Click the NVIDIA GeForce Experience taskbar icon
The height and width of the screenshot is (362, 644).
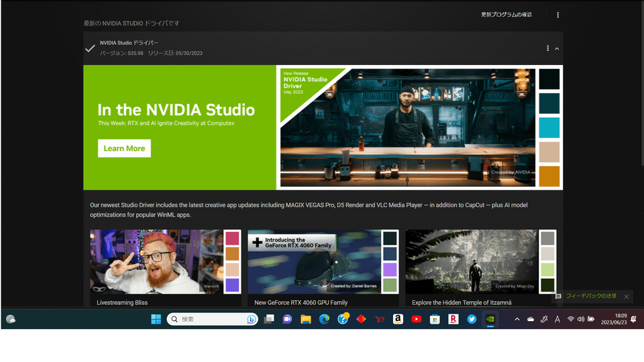[490, 319]
